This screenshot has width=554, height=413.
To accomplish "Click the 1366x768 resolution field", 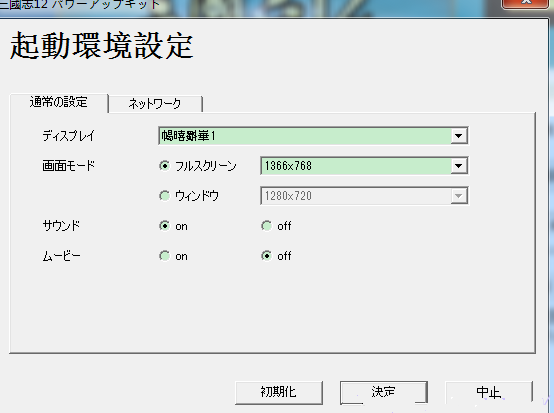I will coord(364,166).
